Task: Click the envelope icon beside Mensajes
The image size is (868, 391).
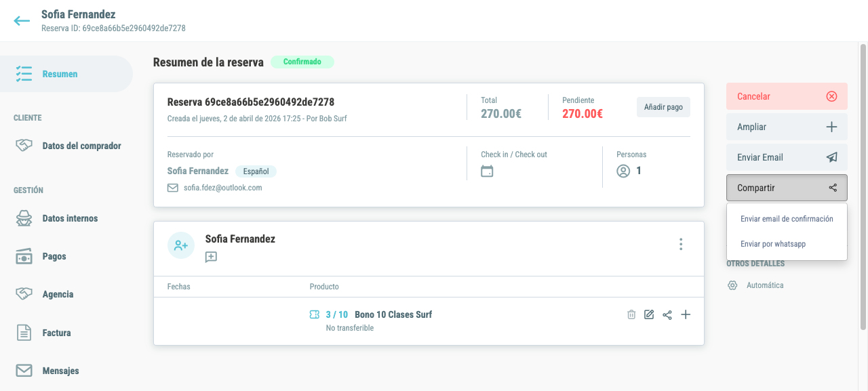Action: tap(24, 371)
